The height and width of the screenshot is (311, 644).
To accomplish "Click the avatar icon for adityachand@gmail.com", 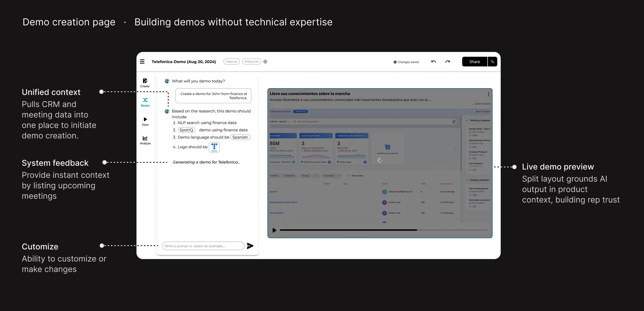I will 384,192.
